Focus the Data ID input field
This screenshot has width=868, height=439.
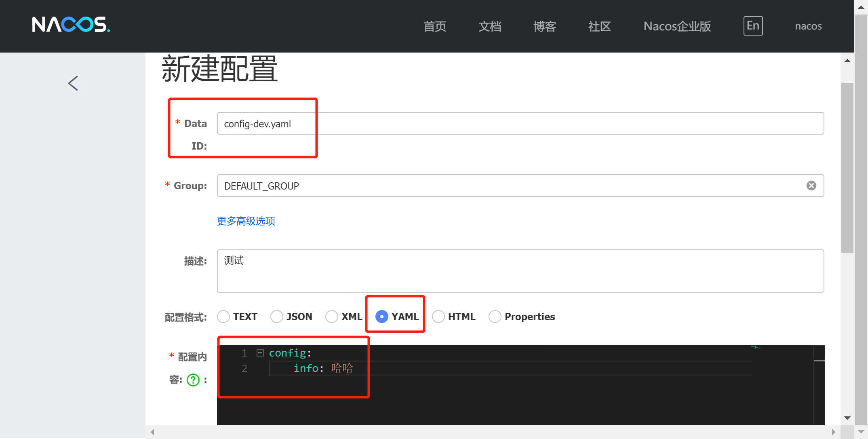[x=520, y=123]
